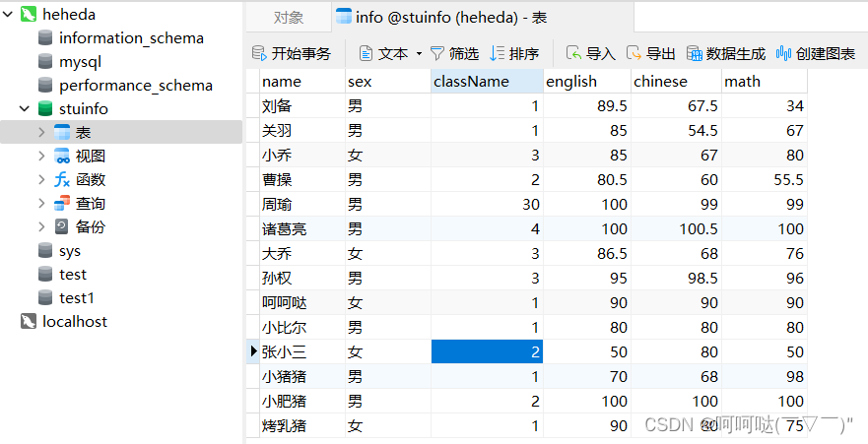Expand the 查询 queries node
The image size is (868, 444).
[x=41, y=204]
